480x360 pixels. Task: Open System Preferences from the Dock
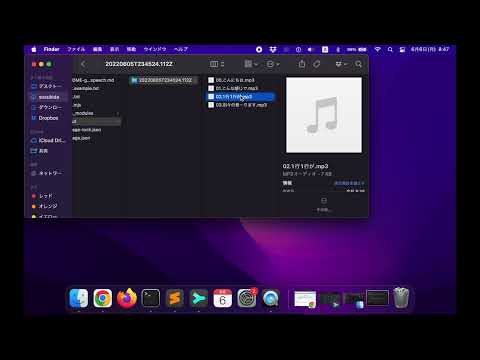click(x=247, y=298)
